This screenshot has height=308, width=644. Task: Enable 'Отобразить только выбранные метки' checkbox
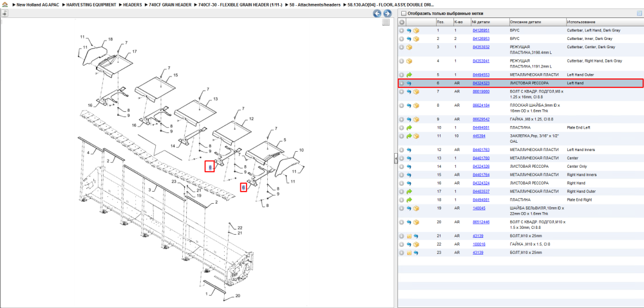[x=403, y=13]
